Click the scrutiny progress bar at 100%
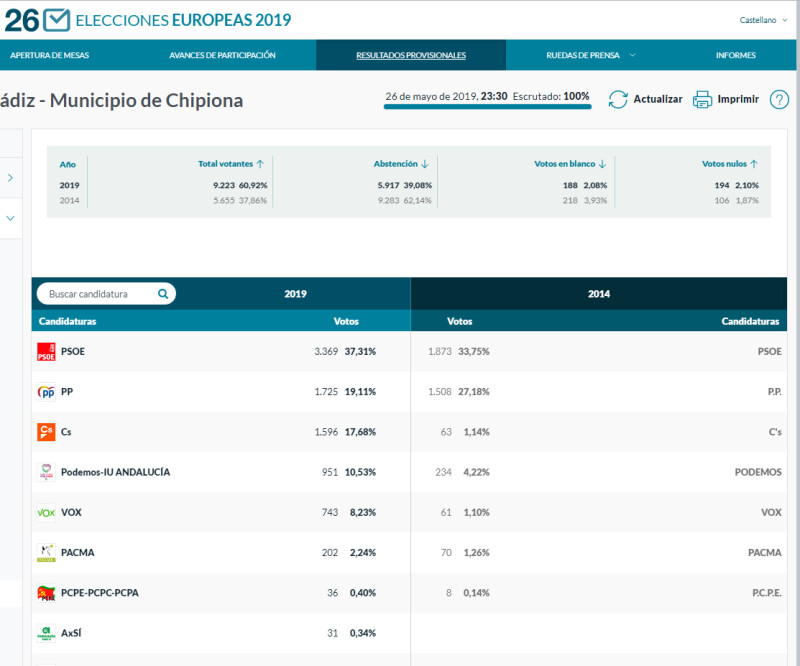 (487, 107)
